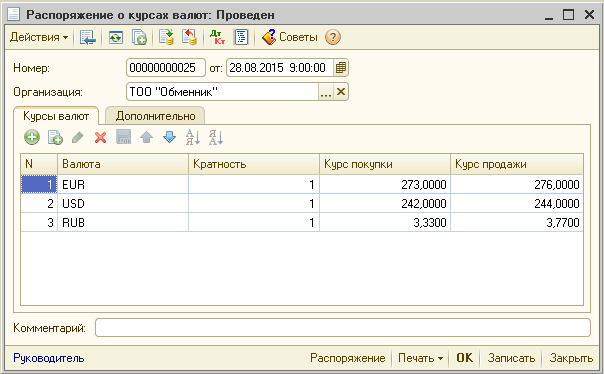Switch to the Курсы валют tab

pos(56,116)
